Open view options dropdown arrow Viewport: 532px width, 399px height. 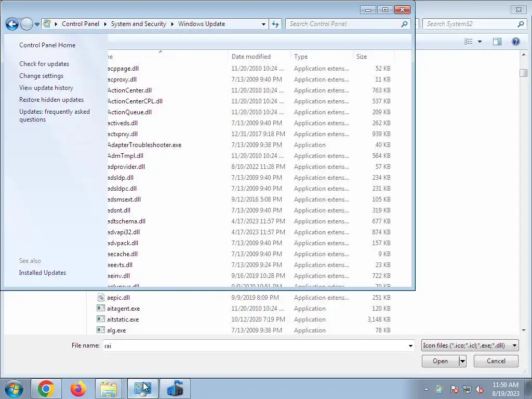click(480, 42)
